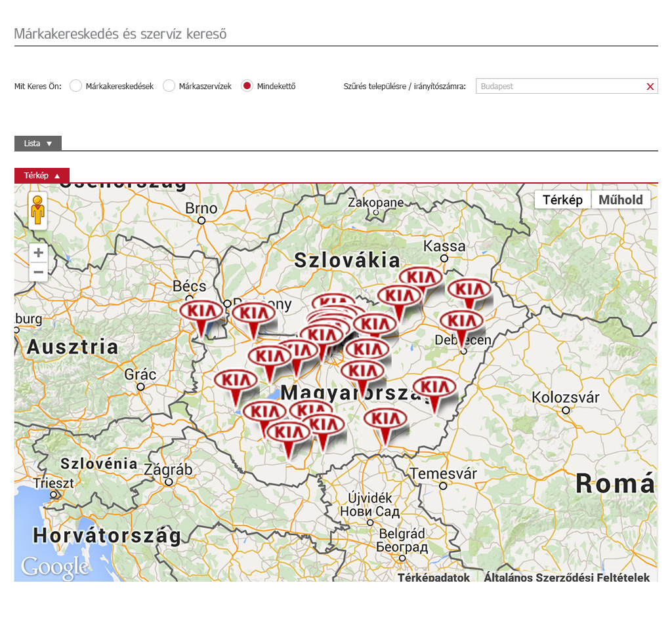This screenshot has height=623, width=672.
Task: Click the Temesvár city label
Action: tap(444, 473)
